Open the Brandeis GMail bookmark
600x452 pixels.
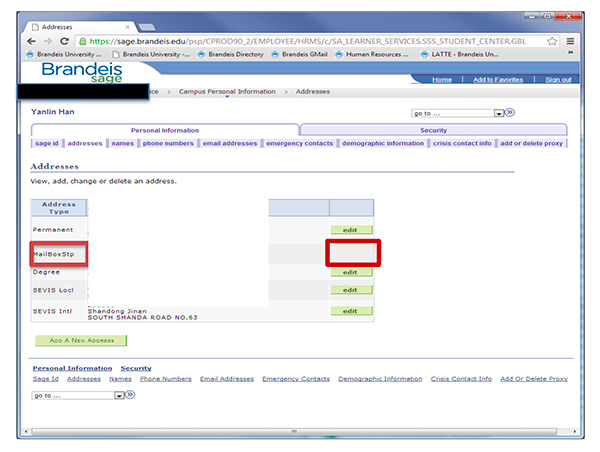(x=300, y=54)
